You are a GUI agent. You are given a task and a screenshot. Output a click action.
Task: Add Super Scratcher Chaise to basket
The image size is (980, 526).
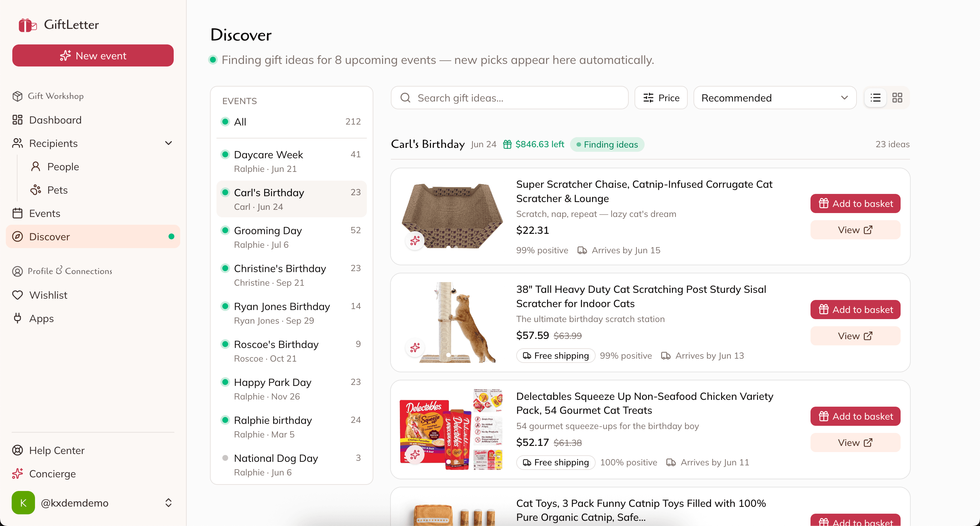[856, 204]
